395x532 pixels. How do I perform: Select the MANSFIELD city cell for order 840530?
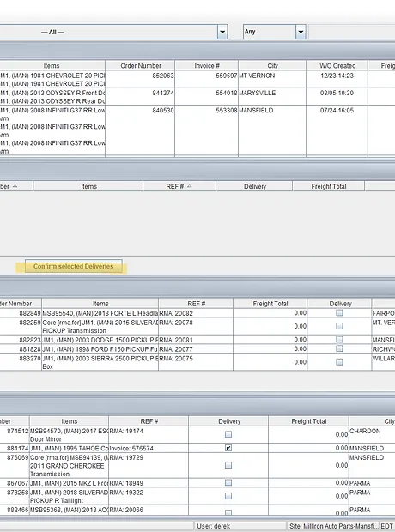pyautogui.click(x=272, y=130)
